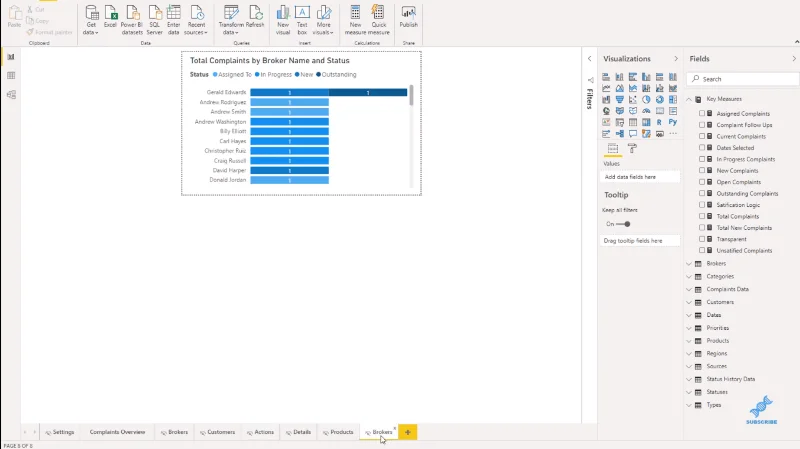The image size is (800, 449).
Task: Click the Refresh ribbon icon
Action: [255, 16]
